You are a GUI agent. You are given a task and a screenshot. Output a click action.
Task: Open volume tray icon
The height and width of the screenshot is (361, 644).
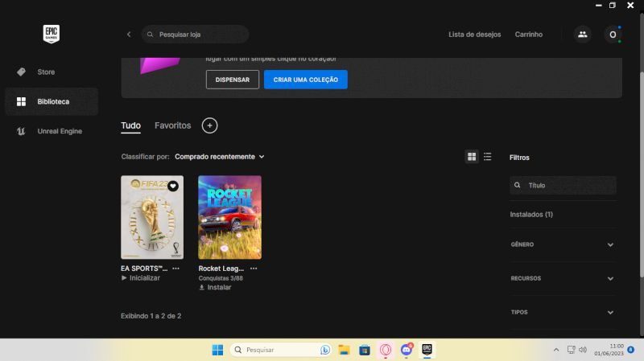583,350
